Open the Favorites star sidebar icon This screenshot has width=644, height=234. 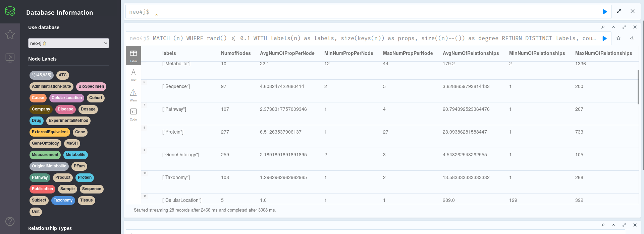coord(10,34)
